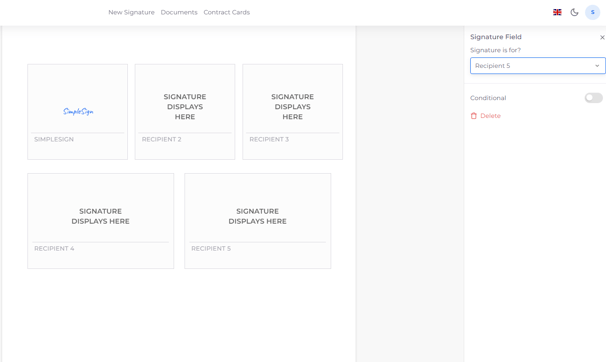606x362 pixels.
Task: Select the Recipient 5 signature box
Action: (257, 221)
